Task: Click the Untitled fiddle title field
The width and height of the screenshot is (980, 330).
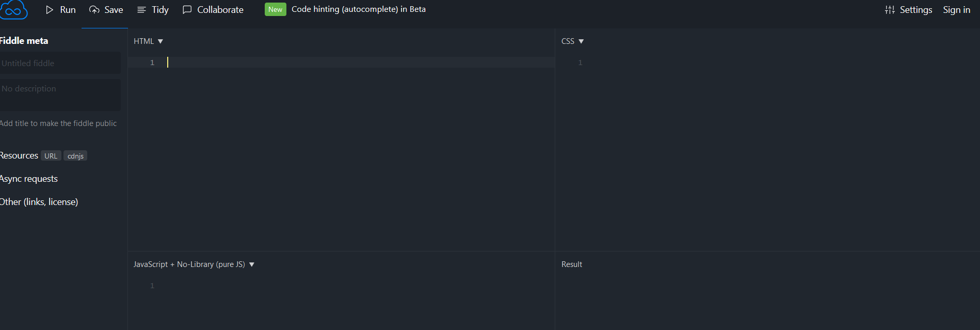Action: coord(60,63)
